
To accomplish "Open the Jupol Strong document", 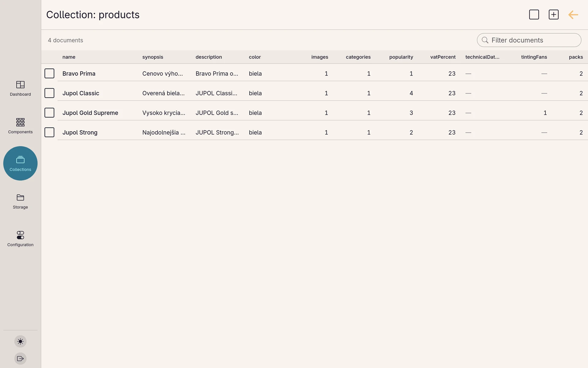I will [x=80, y=132].
